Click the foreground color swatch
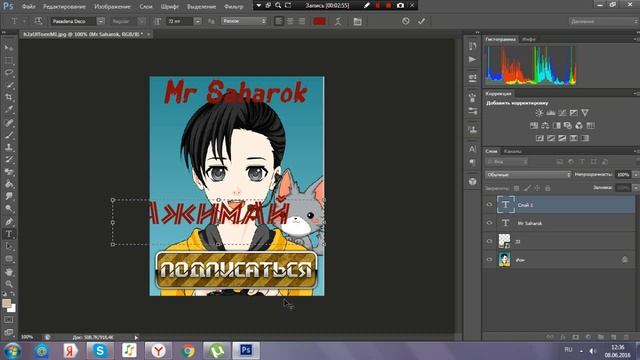The width and height of the screenshot is (640, 360). click(x=6, y=303)
